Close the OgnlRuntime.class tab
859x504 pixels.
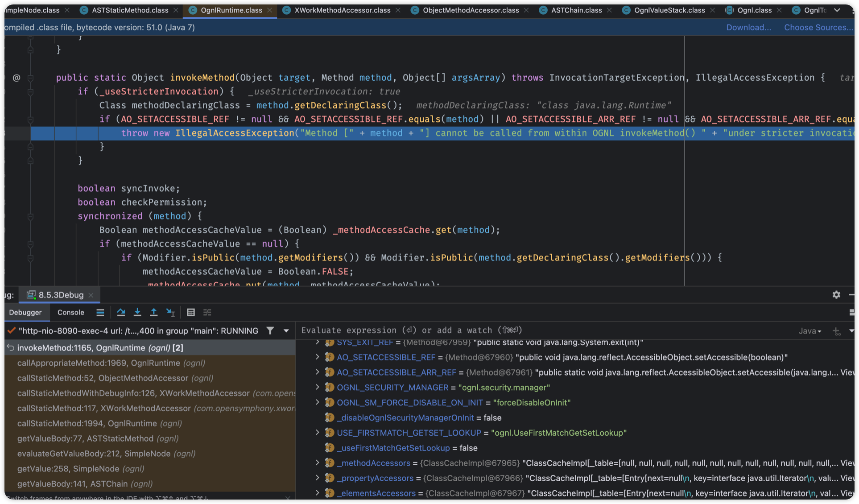270,10
